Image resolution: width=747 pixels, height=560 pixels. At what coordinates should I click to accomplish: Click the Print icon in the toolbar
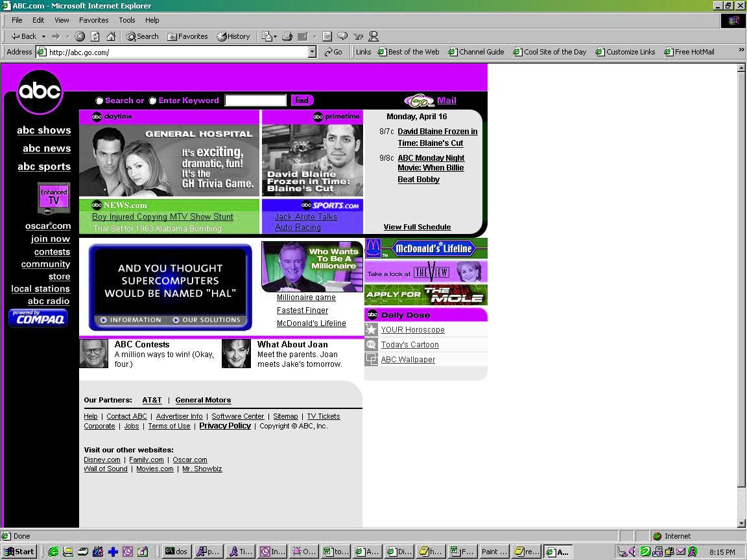[287, 36]
